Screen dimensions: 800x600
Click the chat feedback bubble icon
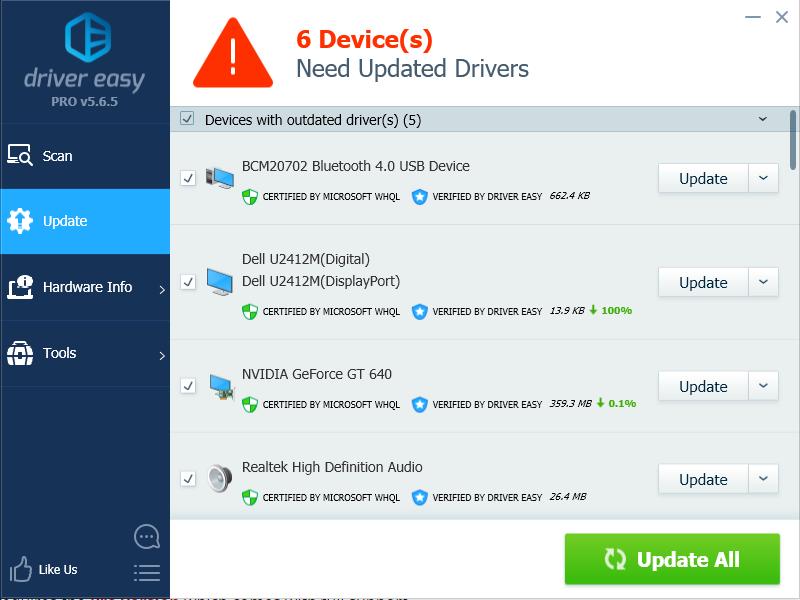(146, 536)
